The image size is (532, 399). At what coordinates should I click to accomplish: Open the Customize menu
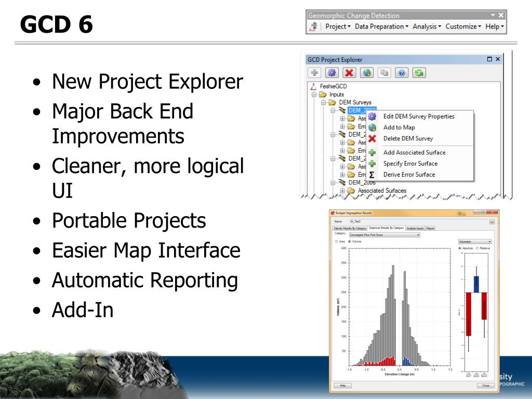tap(463, 26)
